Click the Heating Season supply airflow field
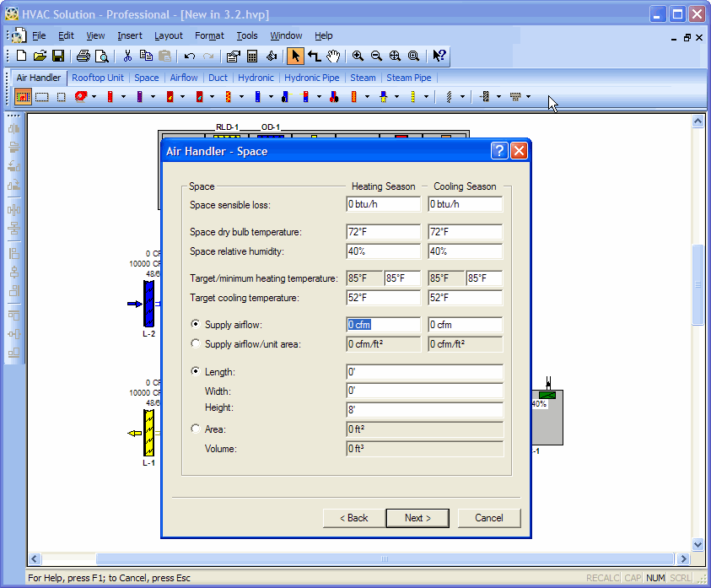 tap(383, 325)
